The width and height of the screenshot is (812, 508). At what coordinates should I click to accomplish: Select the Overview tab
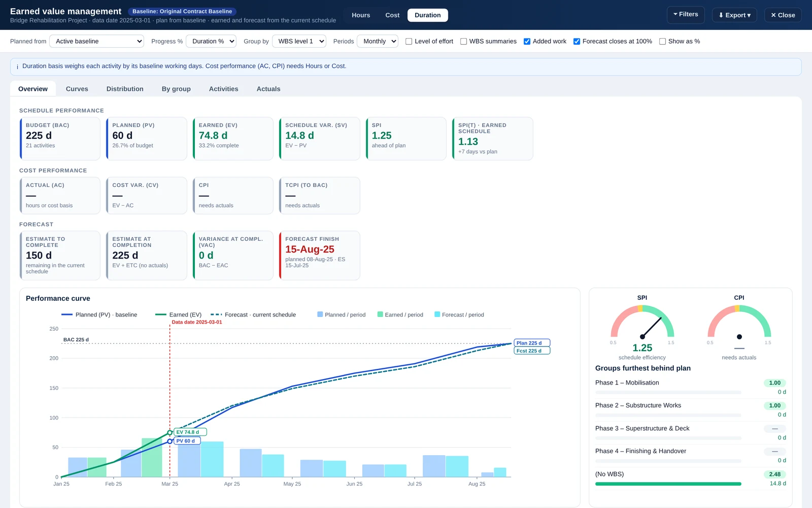coord(33,89)
